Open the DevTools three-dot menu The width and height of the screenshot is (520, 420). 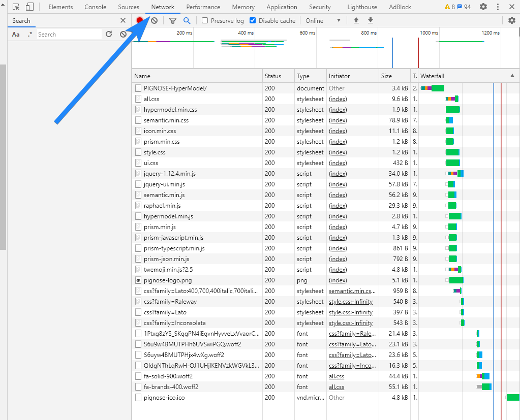pyautogui.click(x=498, y=7)
